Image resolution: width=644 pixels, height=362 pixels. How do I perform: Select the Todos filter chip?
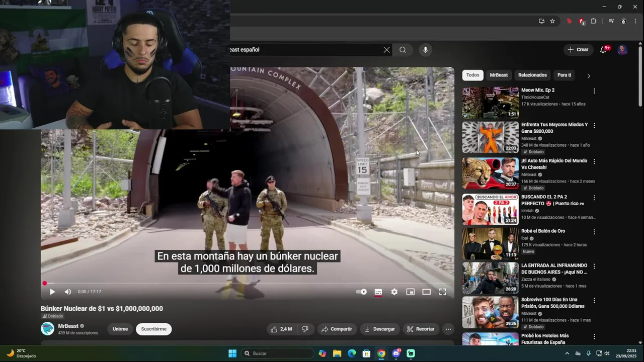pos(473,75)
